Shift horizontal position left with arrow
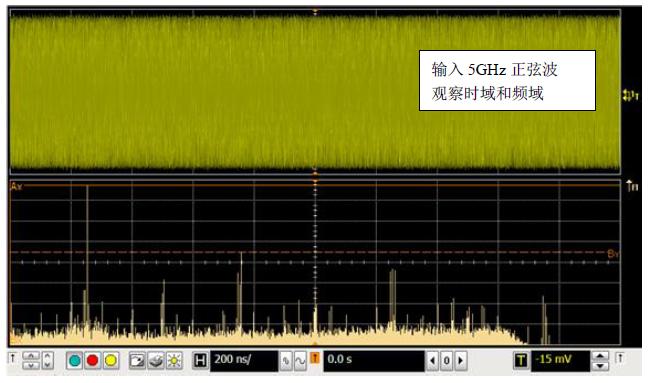This screenshot has height=383, width=655. [433, 360]
